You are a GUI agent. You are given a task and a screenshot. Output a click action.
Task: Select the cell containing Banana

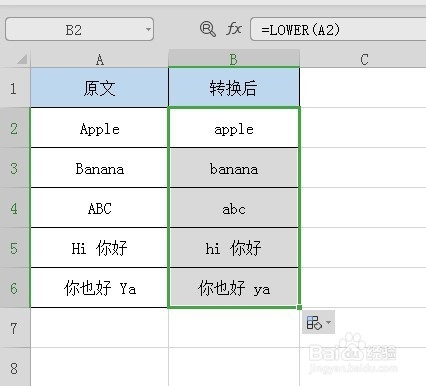tap(99, 168)
